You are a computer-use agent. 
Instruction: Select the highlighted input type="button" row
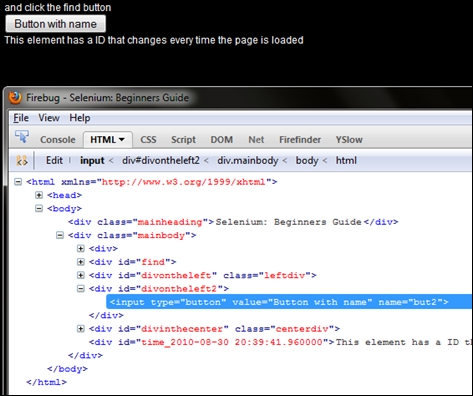(289, 302)
